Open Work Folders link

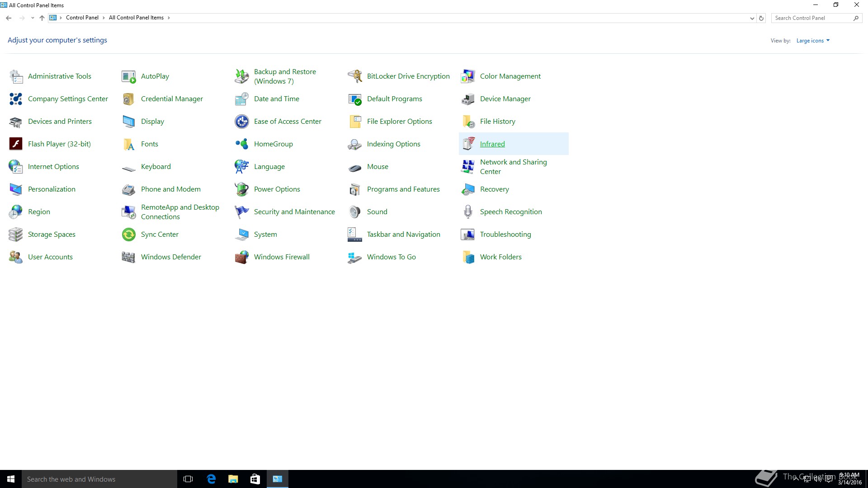tap(501, 257)
